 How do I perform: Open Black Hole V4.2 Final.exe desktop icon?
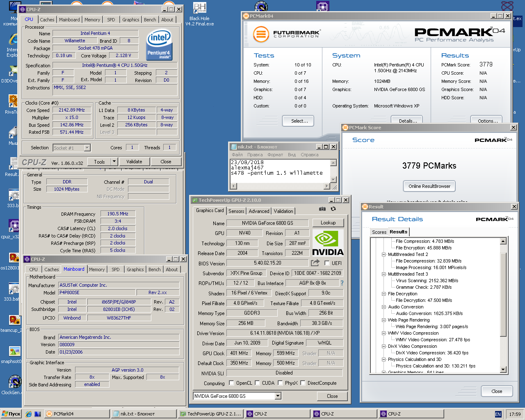pyautogui.click(x=199, y=14)
